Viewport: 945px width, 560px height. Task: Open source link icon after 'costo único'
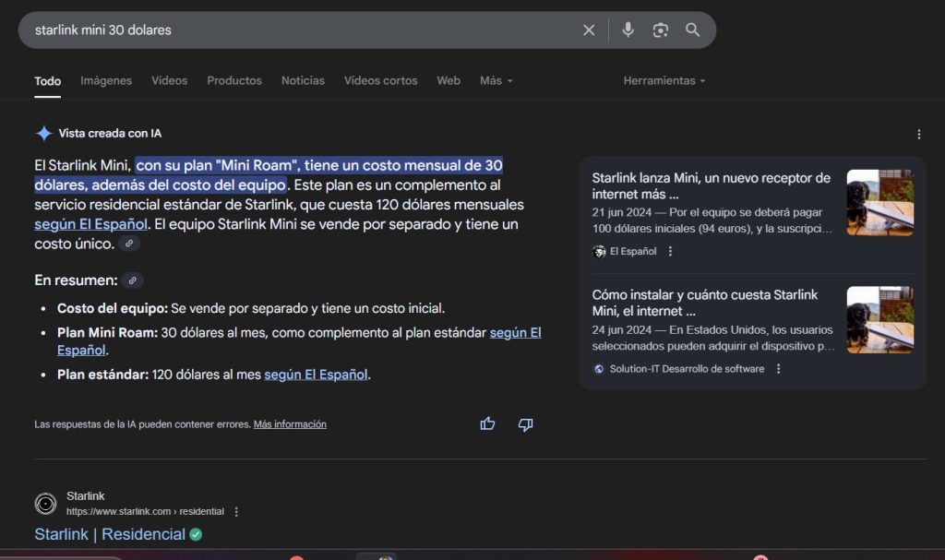(x=129, y=244)
